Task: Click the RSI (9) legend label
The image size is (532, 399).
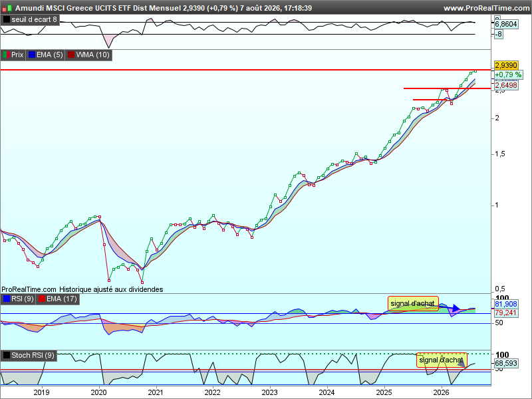Action: (x=19, y=299)
